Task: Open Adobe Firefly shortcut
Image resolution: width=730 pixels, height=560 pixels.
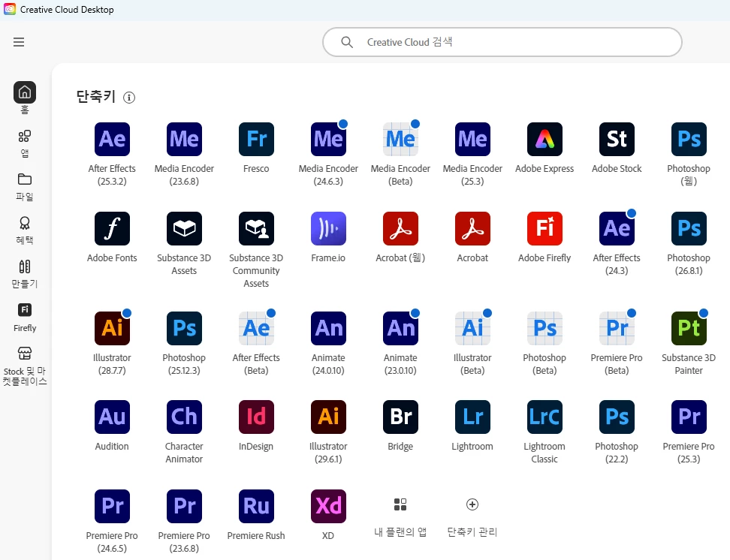Action: coord(544,228)
